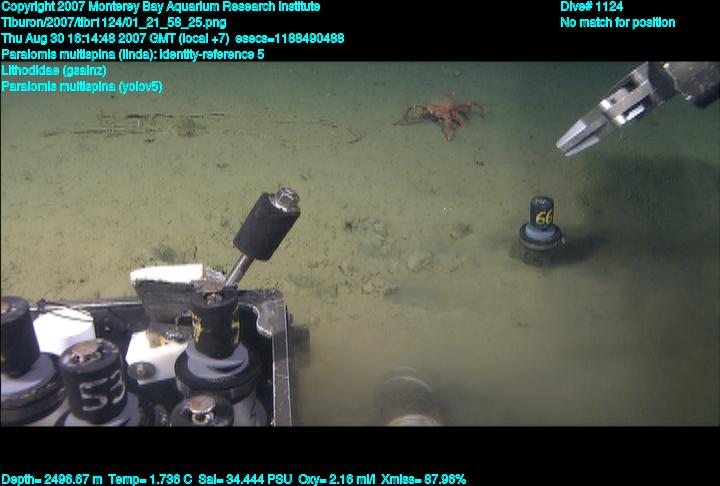Click the No match for position text

(617, 22)
